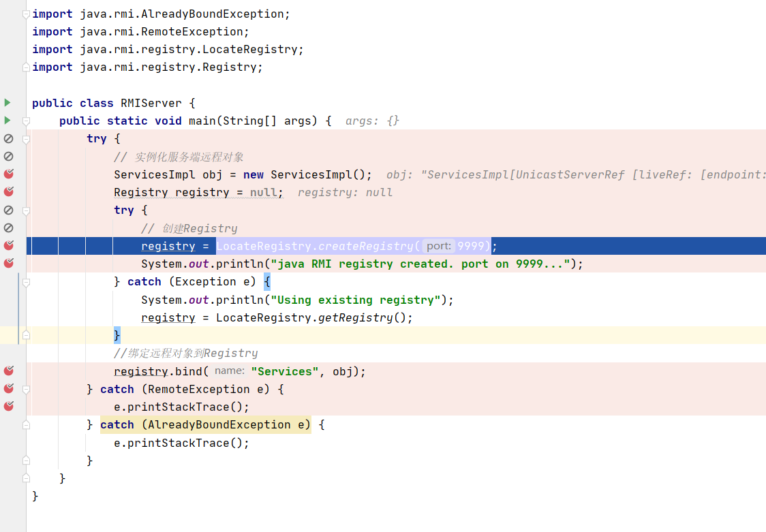The width and height of the screenshot is (766, 532).
Task: Click the port: parameter hint in createRegistry
Action: pos(438,246)
